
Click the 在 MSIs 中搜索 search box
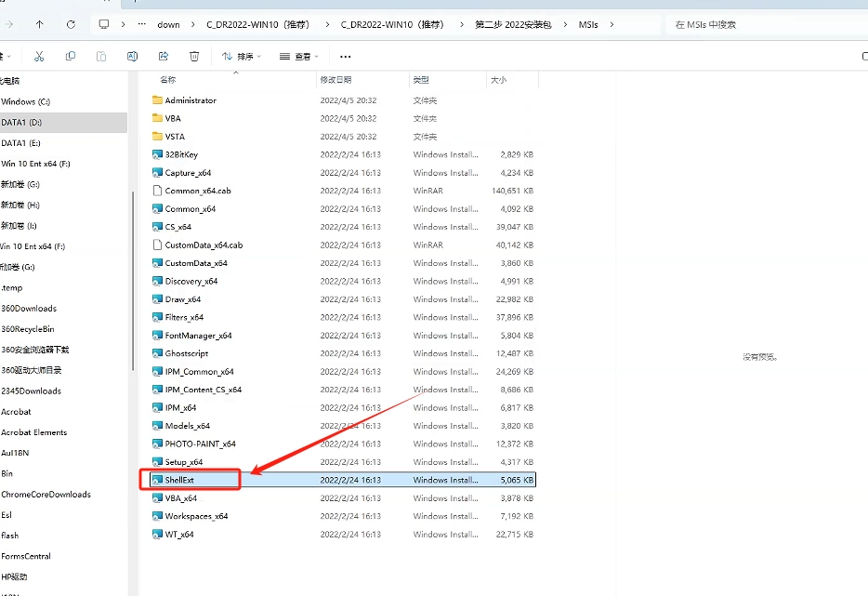coord(762,24)
